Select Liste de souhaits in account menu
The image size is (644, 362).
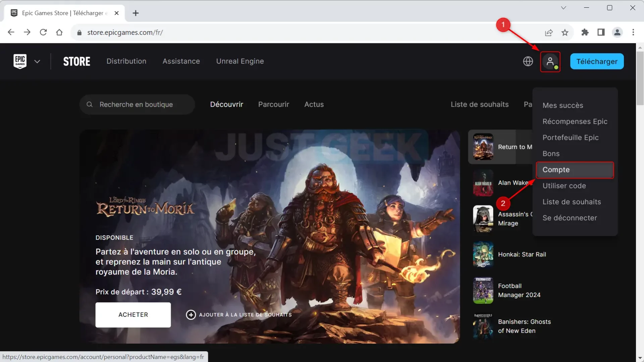click(572, 202)
